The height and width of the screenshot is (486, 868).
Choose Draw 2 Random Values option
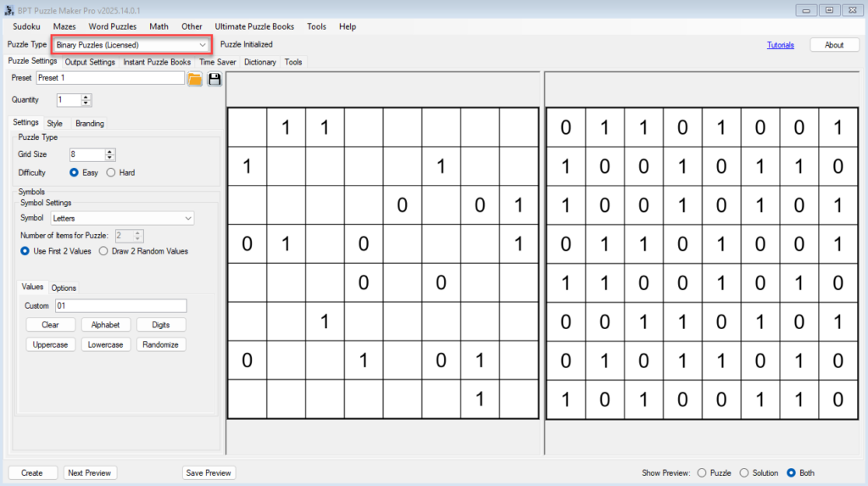click(103, 251)
